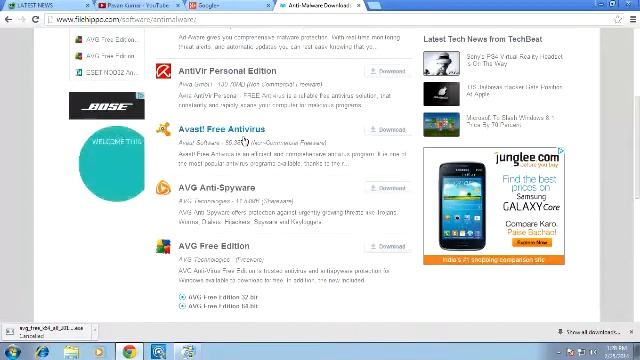Click the Avast! Free Antivirus logo icon

pos(163,129)
